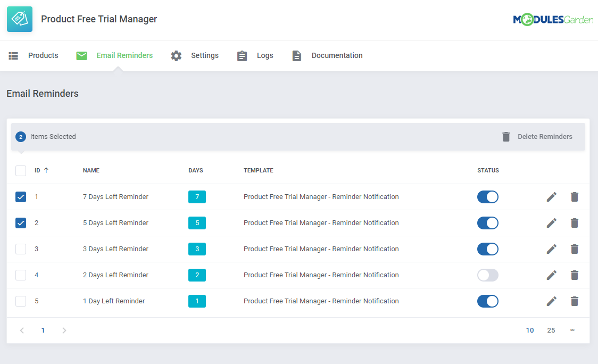Screen dimensions: 598x364
Task: Click the ID column header text
Action: click(37, 170)
